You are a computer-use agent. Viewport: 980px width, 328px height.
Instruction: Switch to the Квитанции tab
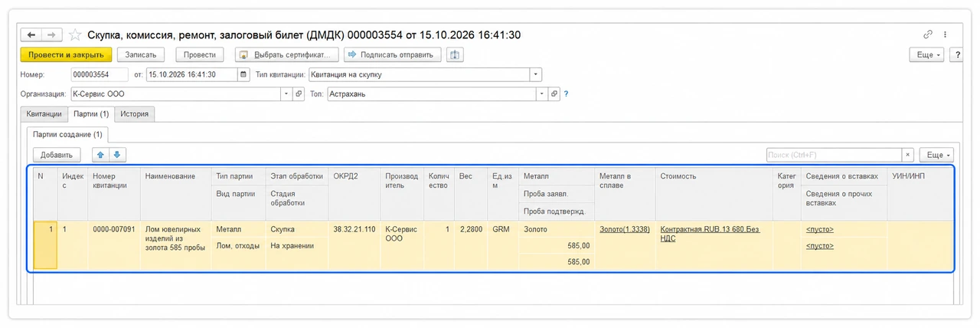point(44,114)
